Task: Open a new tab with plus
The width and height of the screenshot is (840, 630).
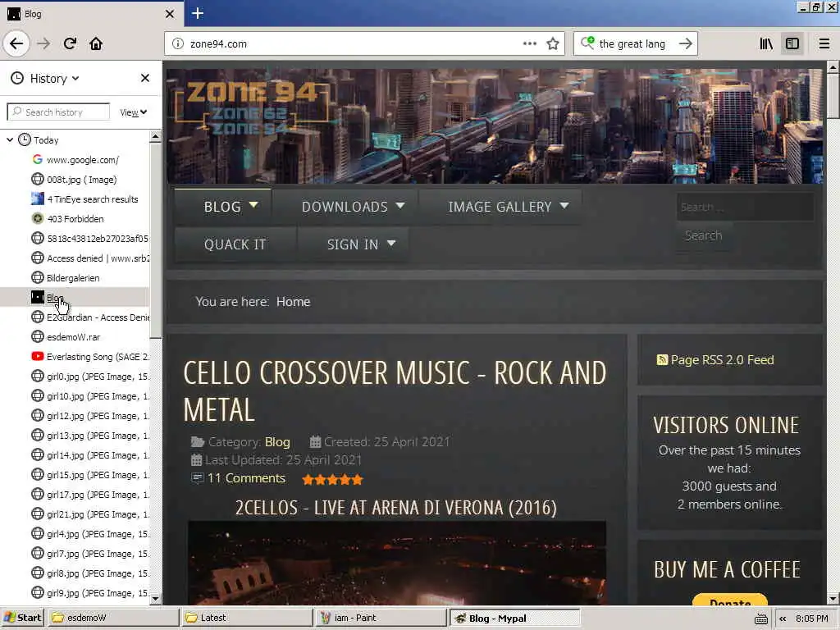Action: coord(198,13)
